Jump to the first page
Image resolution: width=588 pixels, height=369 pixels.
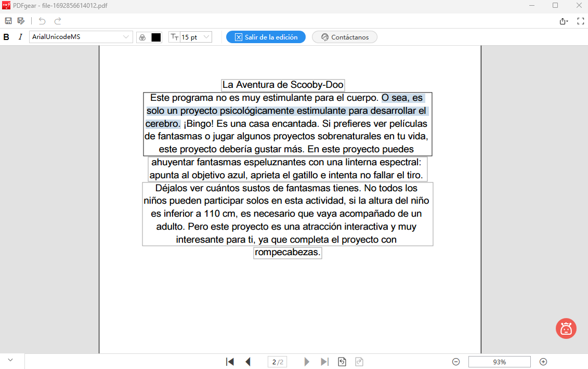(230, 361)
